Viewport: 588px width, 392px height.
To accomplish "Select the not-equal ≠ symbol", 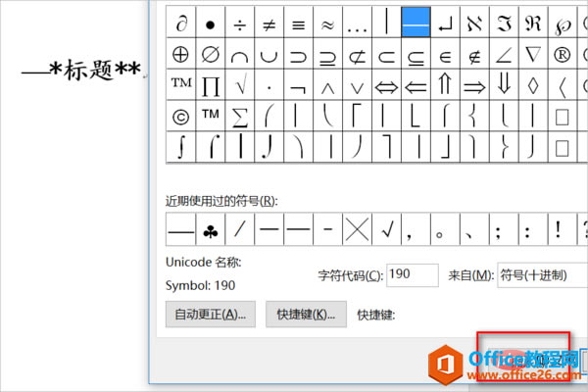I will 269,22.
